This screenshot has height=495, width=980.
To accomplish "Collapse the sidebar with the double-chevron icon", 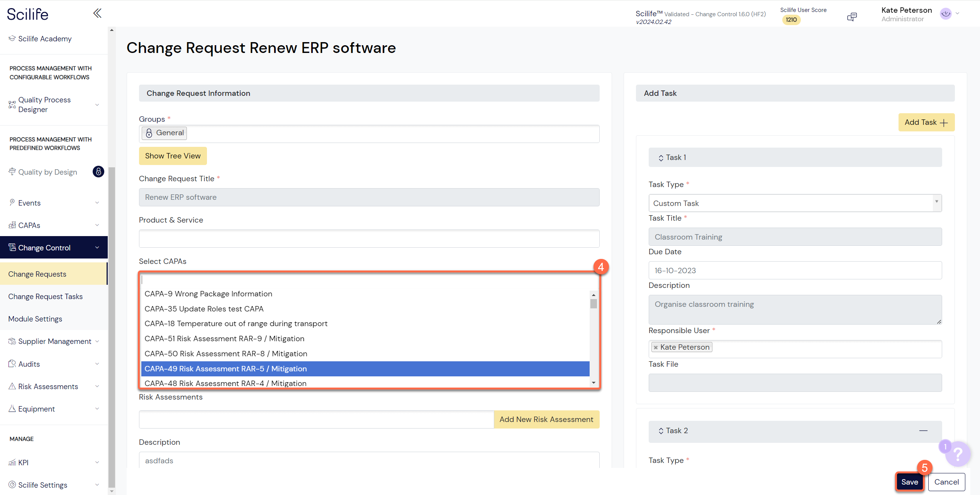I will coord(97,13).
